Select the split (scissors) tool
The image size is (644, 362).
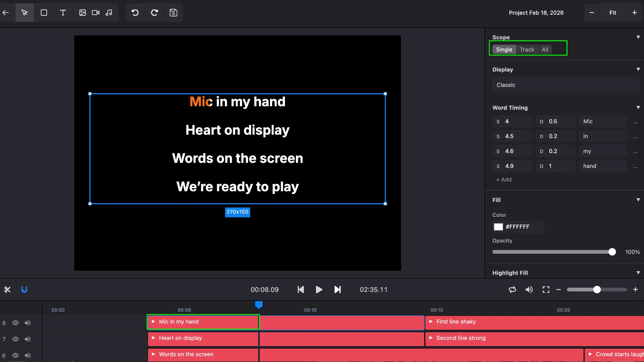(7, 290)
